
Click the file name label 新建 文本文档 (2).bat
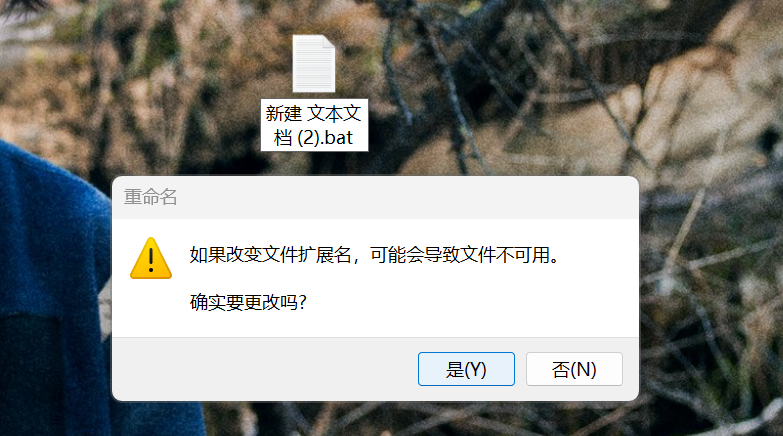314,125
